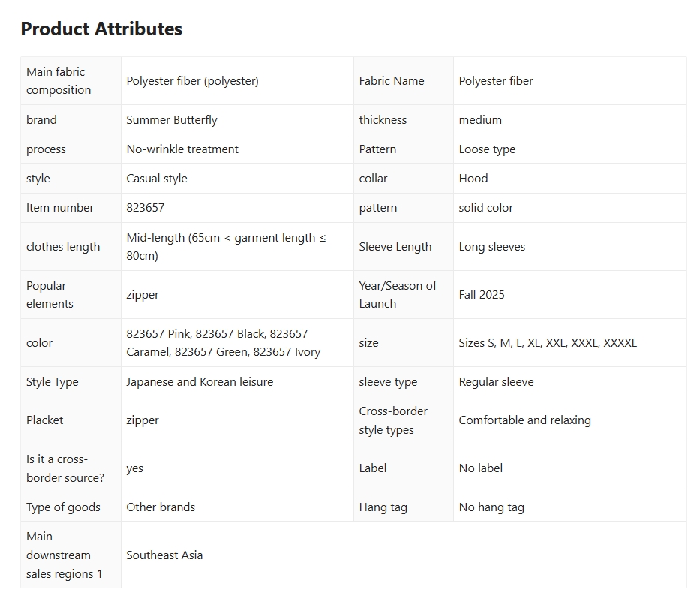The image size is (700, 611).
Task: Click the Fall 2025 launch value
Action: pos(482,295)
